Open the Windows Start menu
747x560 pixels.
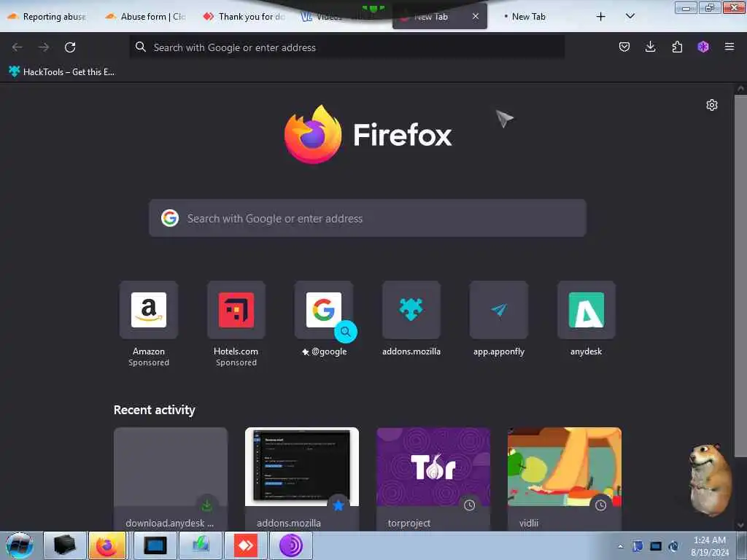19,545
